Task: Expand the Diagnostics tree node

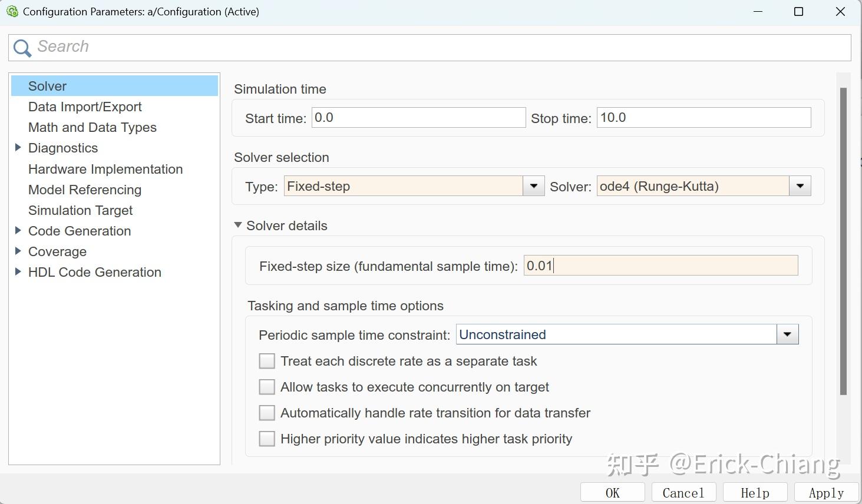Action: pyautogui.click(x=18, y=148)
